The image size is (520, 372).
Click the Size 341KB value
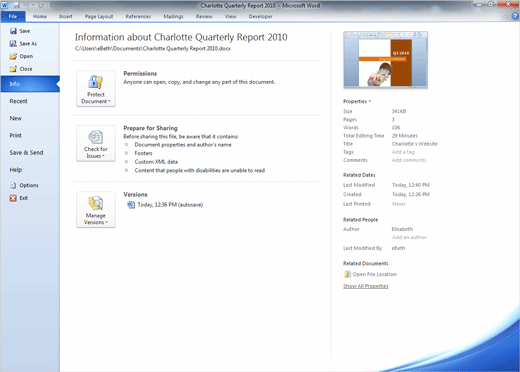tap(399, 111)
